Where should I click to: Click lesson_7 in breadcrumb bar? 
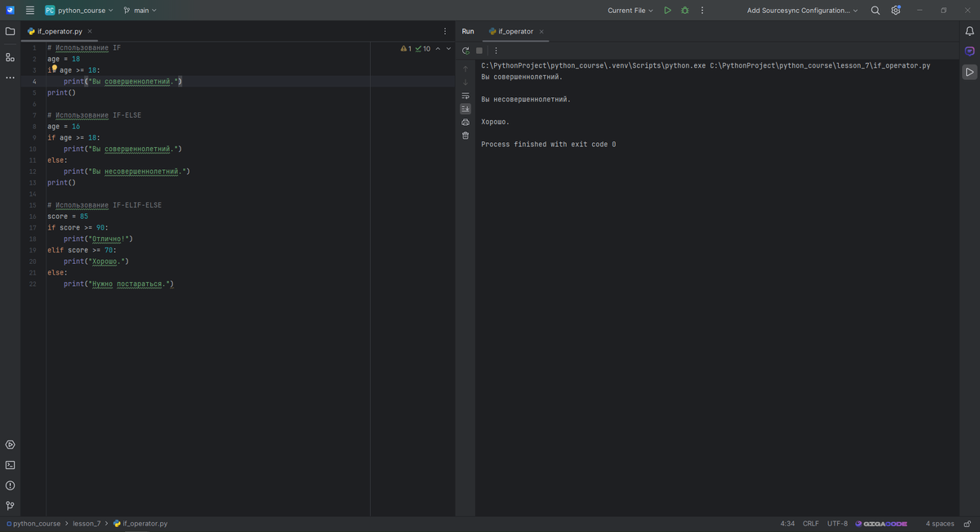point(87,524)
